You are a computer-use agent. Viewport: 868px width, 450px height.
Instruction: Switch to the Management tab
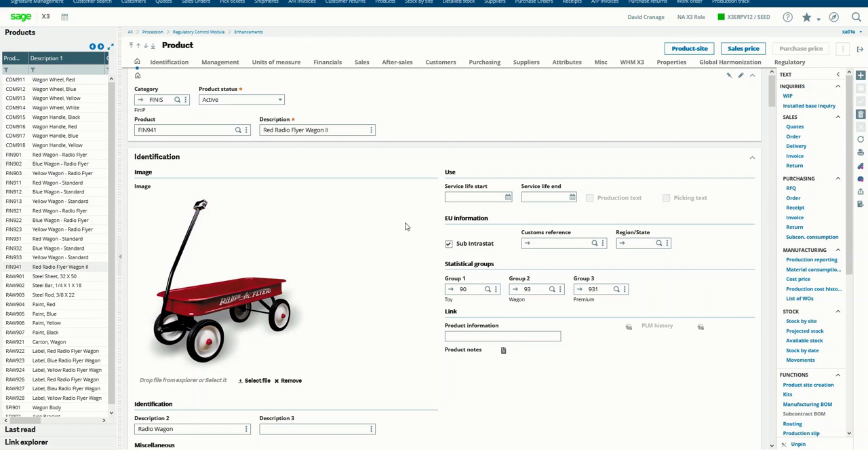[220, 62]
